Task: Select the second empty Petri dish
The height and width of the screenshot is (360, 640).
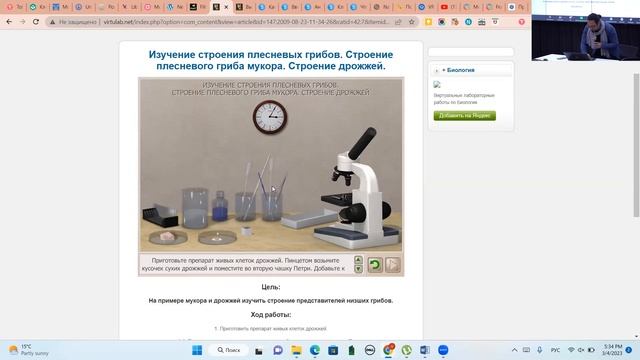Action: pos(217,237)
